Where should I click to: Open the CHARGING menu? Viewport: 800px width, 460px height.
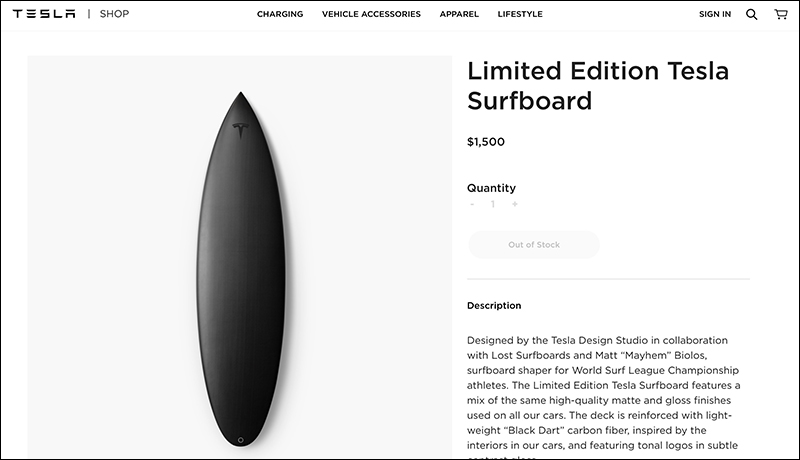(280, 14)
